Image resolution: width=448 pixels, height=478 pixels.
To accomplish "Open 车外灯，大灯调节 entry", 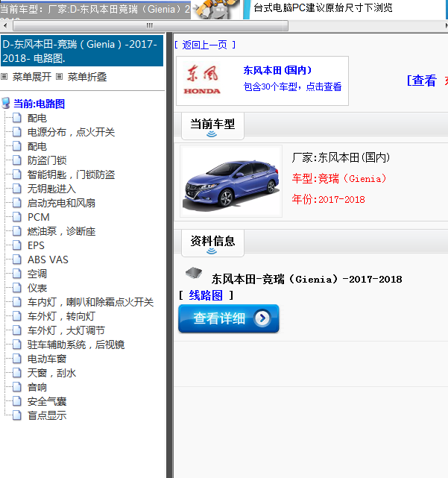I will 66,330.
